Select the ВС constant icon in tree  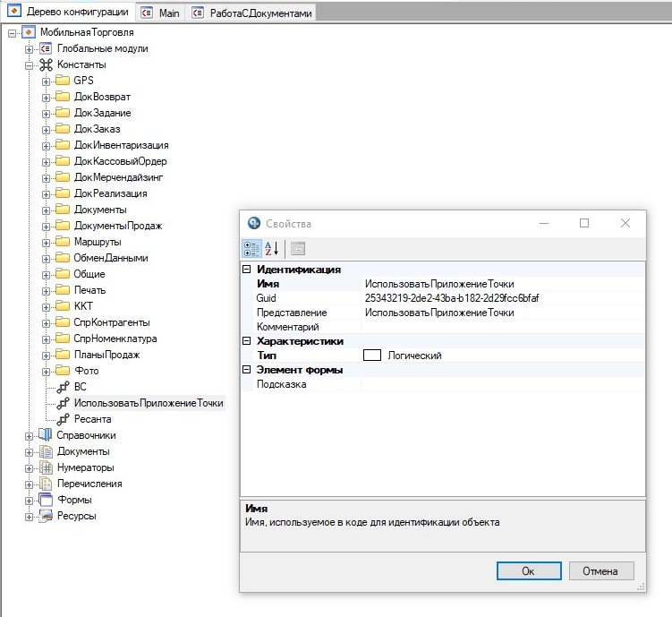[x=63, y=387]
